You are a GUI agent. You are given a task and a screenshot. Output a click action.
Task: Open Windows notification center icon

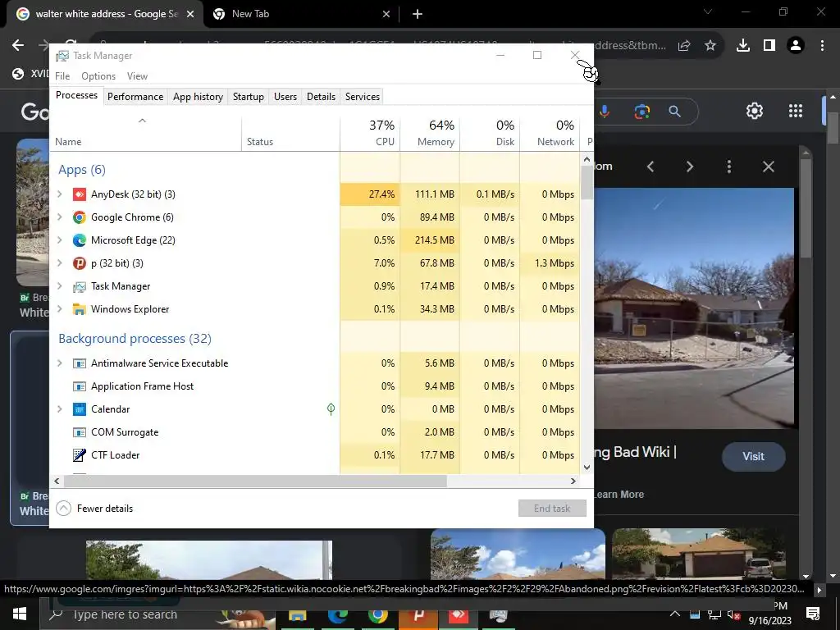click(813, 614)
